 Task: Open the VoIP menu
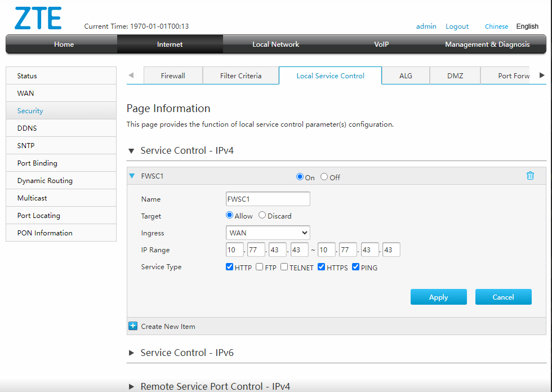coord(381,44)
